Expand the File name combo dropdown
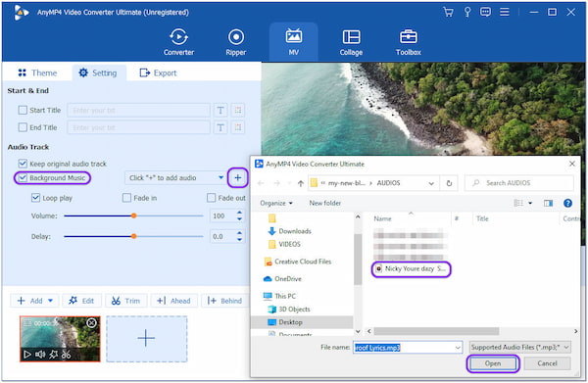Image resolution: width=588 pixels, height=383 pixels. [458, 348]
